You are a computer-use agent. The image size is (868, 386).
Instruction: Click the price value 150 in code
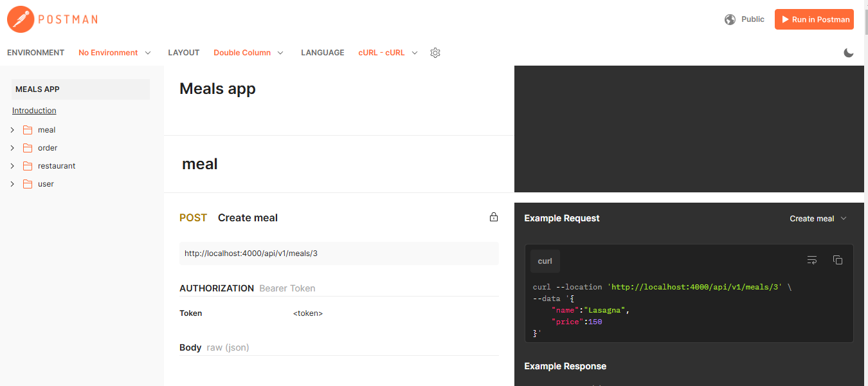coord(595,322)
